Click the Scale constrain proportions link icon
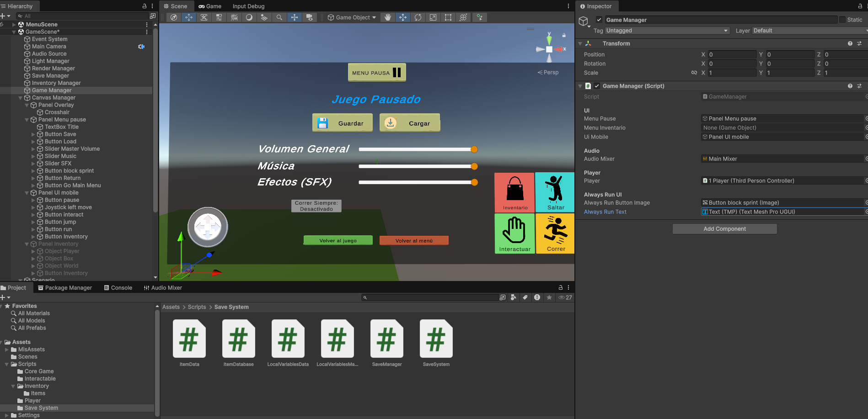The width and height of the screenshot is (868, 419). [694, 73]
